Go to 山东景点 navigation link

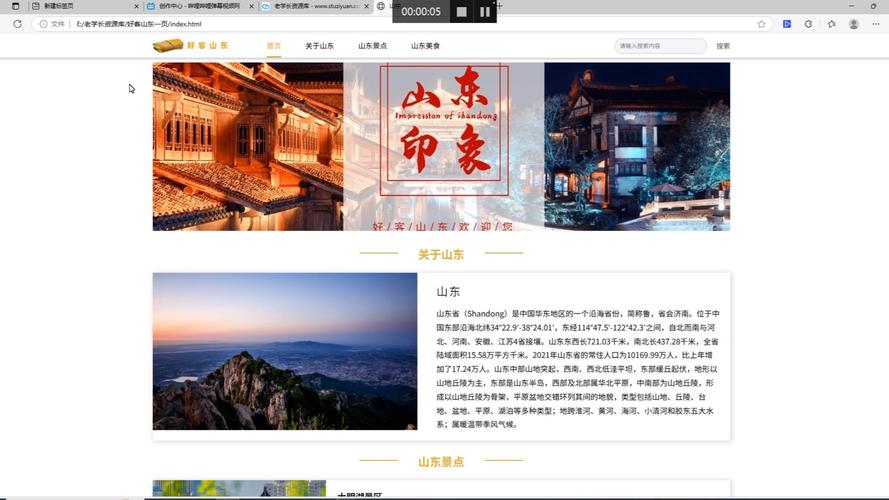click(372, 46)
